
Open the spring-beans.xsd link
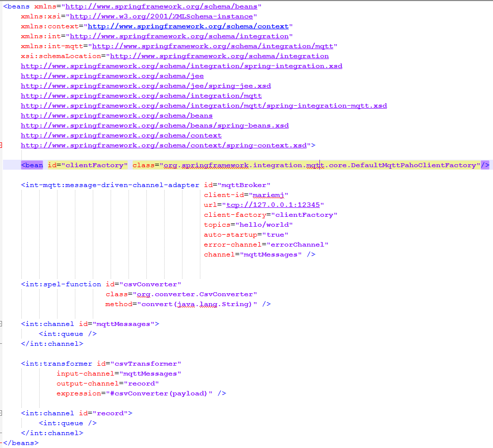coord(155,126)
